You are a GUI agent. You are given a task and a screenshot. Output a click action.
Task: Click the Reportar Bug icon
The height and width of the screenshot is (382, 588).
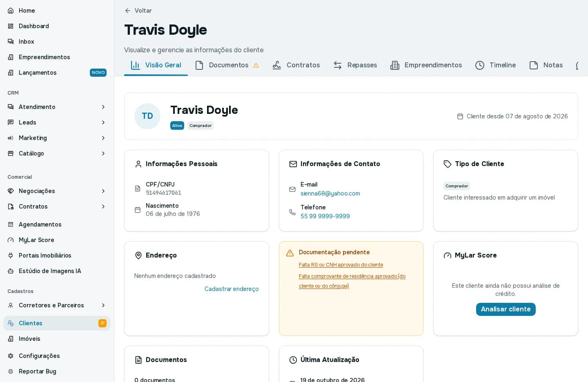[x=11, y=371]
